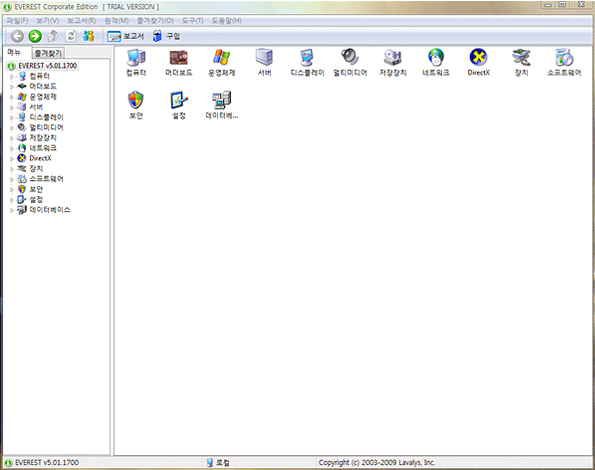The width and height of the screenshot is (595, 470).
Task: Click the Back arrow toolbar button
Action: 17,36
